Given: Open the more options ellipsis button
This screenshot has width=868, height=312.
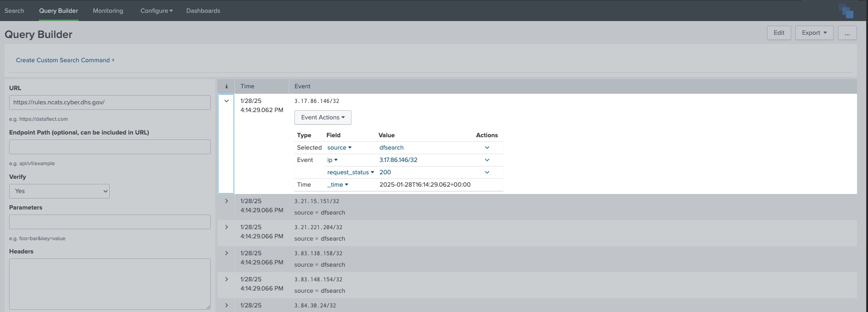Looking at the screenshot, I should [x=847, y=33].
